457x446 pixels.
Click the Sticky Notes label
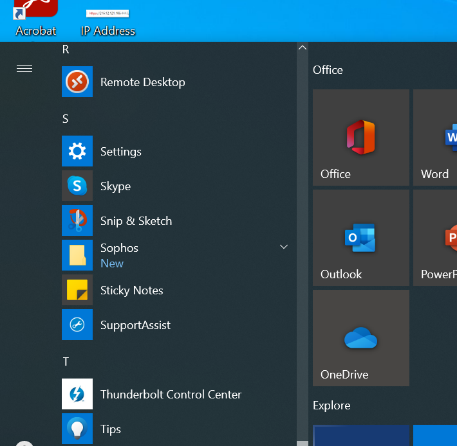click(x=132, y=291)
